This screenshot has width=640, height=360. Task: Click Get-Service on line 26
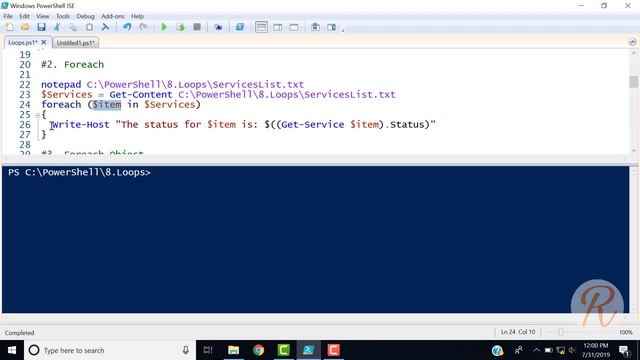click(313, 124)
